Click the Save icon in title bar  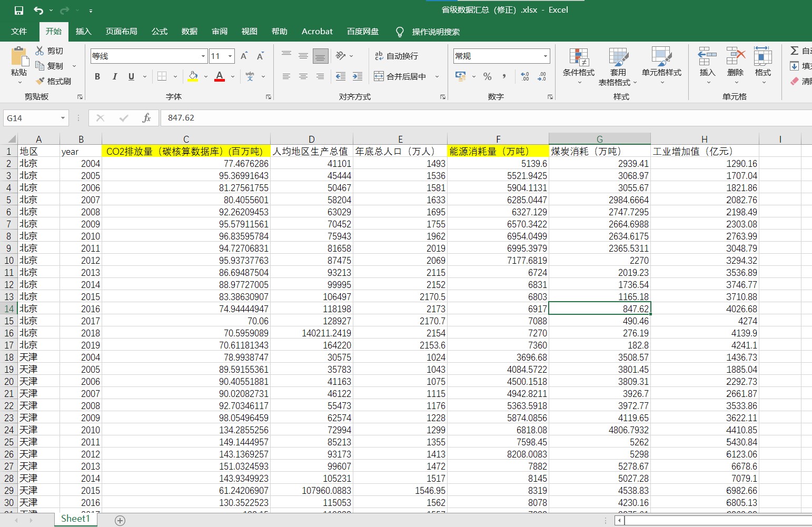coord(19,10)
